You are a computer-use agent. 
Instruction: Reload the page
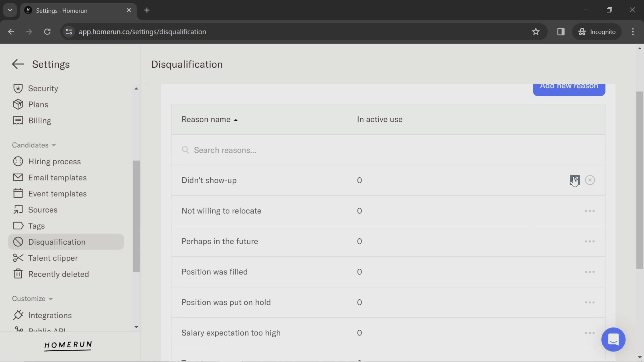click(47, 32)
